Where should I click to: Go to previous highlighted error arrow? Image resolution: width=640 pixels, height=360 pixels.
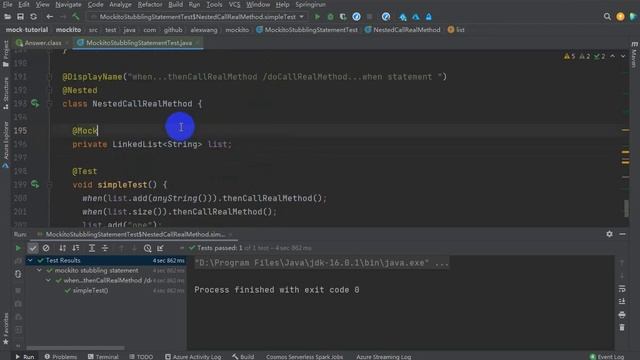(x=613, y=56)
